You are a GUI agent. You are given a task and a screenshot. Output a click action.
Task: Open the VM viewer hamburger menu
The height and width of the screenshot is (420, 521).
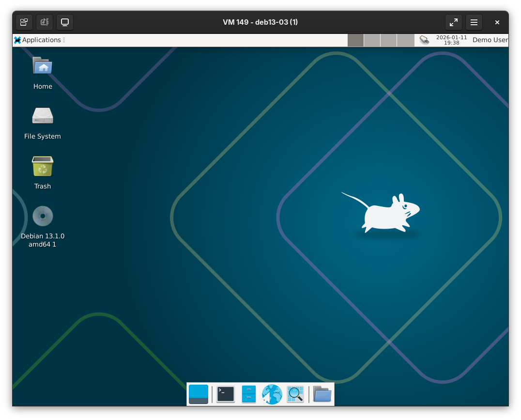click(x=474, y=22)
